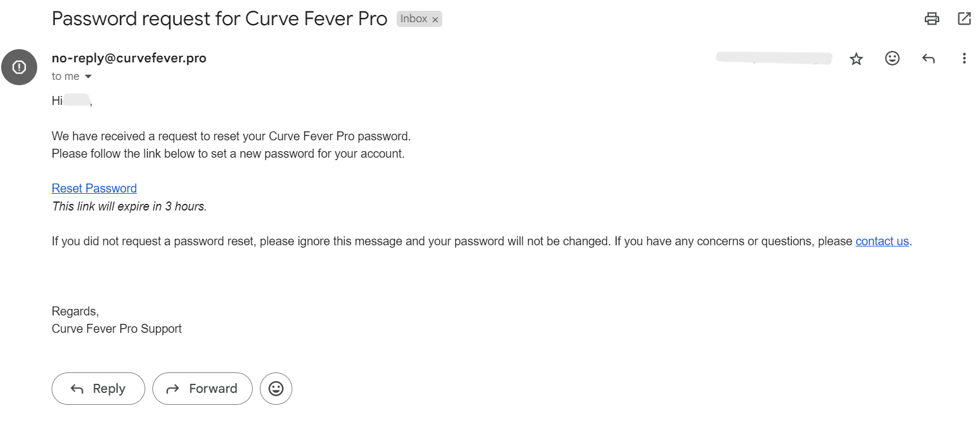Click the reply arrow icon in the header
This screenshot has height=424, width=980.
point(928,58)
